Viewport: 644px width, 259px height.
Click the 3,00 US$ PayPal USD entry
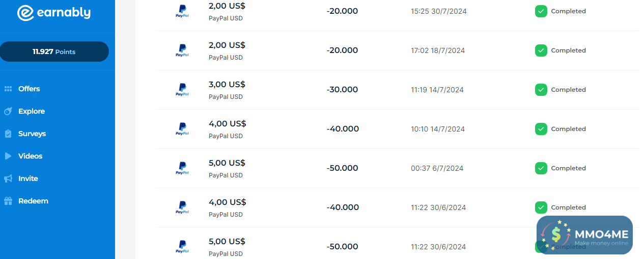227,89
